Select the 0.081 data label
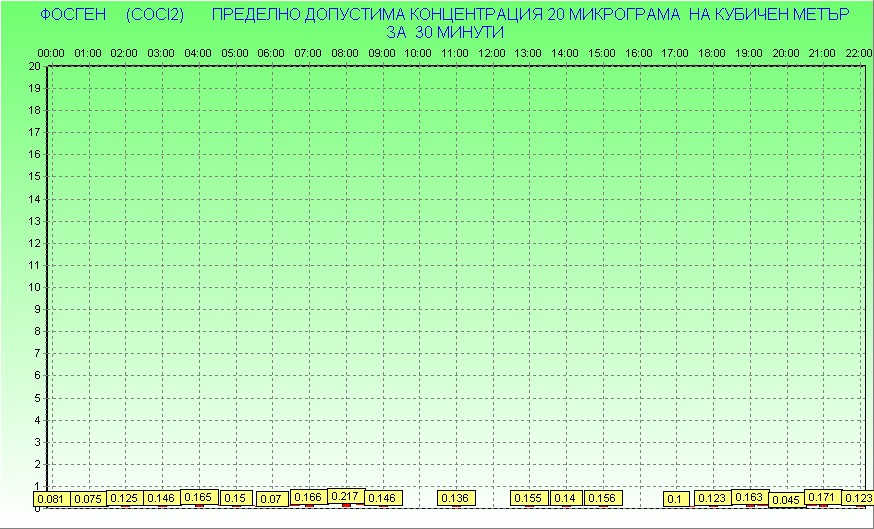The height and width of the screenshot is (529, 874). point(51,499)
